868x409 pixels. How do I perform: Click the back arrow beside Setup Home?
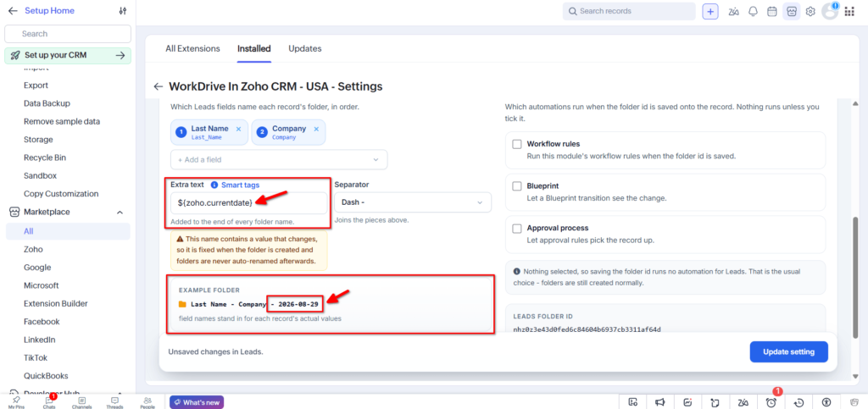[x=13, y=10]
